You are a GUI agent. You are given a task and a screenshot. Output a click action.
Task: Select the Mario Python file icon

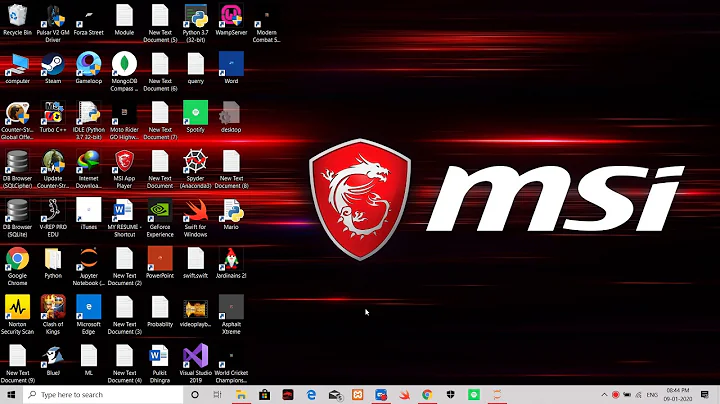231,214
